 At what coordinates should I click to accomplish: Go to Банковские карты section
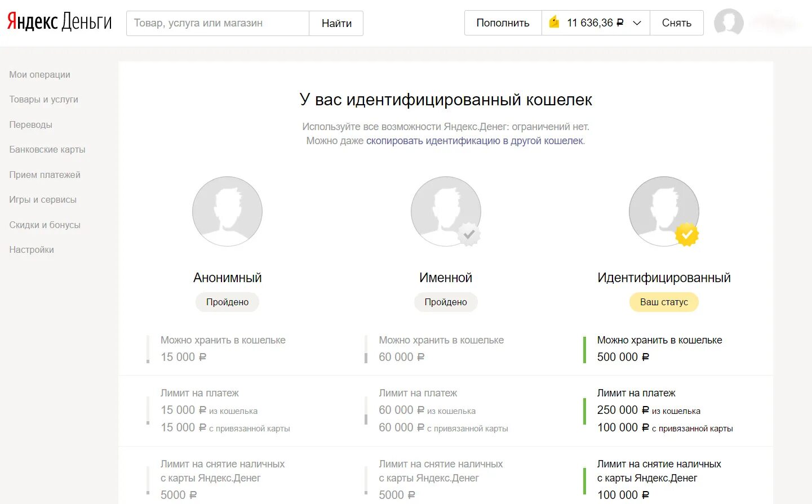pyautogui.click(x=47, y=149)
